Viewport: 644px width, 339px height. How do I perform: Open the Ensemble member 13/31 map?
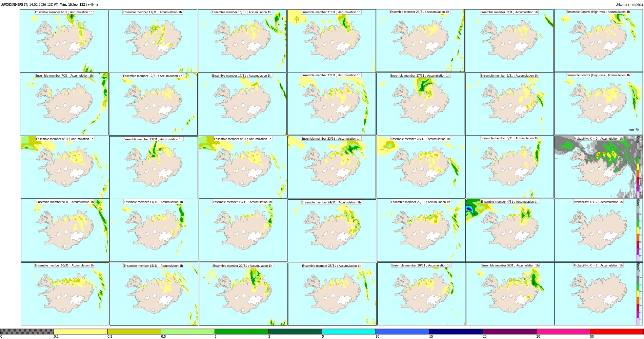click(x=154, y=167)
